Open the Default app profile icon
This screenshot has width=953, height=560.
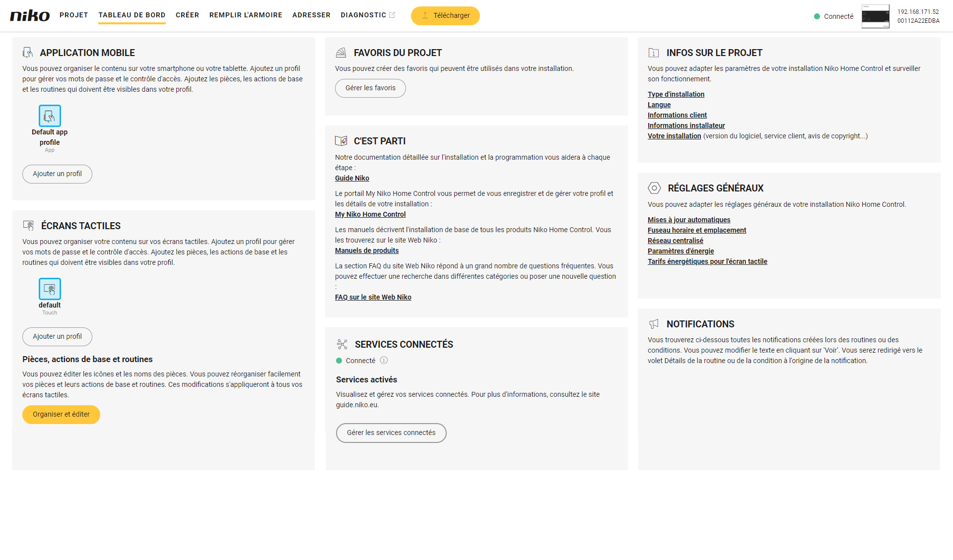pyautogui.click(x=50, y=116)
